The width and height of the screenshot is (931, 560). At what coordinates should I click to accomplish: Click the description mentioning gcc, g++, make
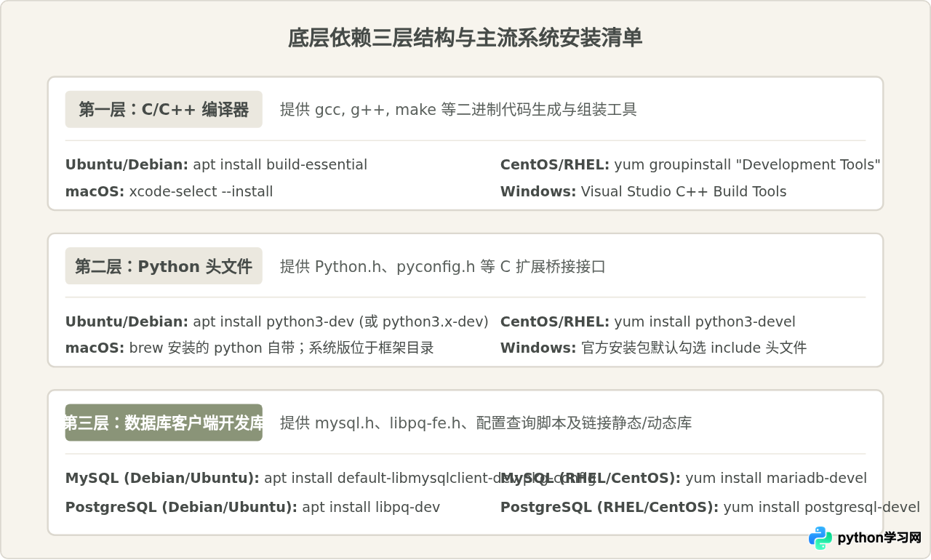[x=458, y=109]
